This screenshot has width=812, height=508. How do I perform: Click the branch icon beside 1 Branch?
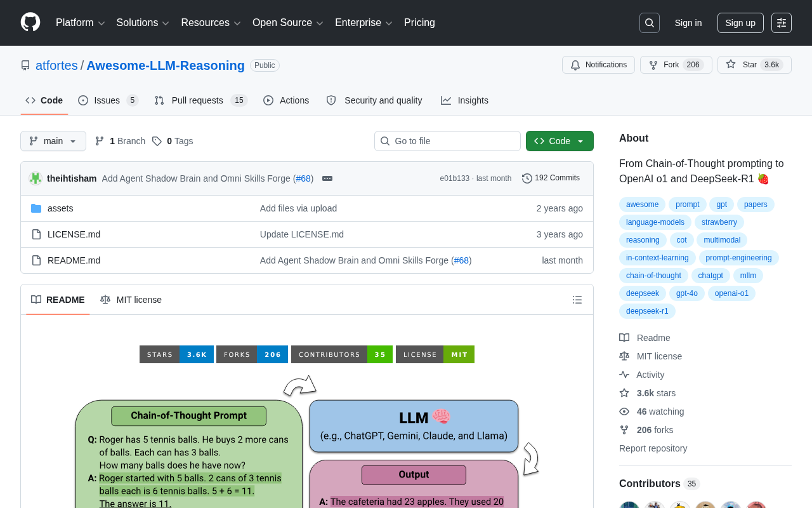click(x=100, y=141)
